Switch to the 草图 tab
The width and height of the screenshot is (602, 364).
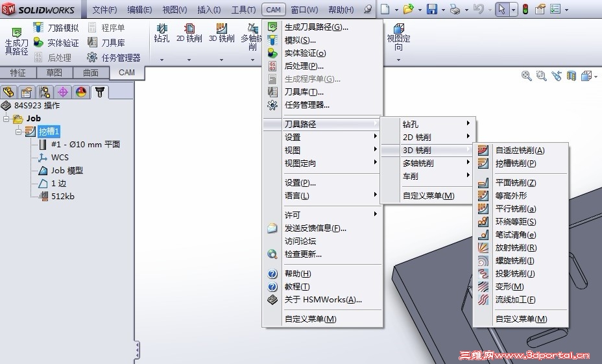tap(54, 73)
